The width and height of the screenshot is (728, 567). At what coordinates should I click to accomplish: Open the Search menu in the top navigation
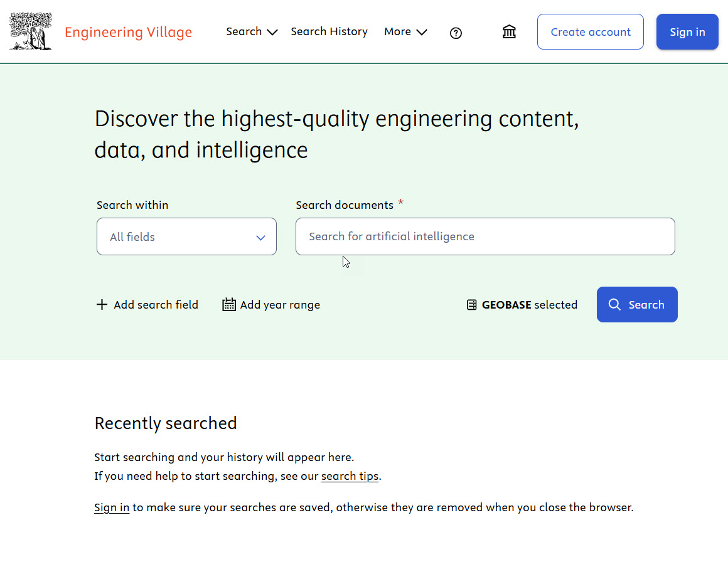[x=244, y=31]
